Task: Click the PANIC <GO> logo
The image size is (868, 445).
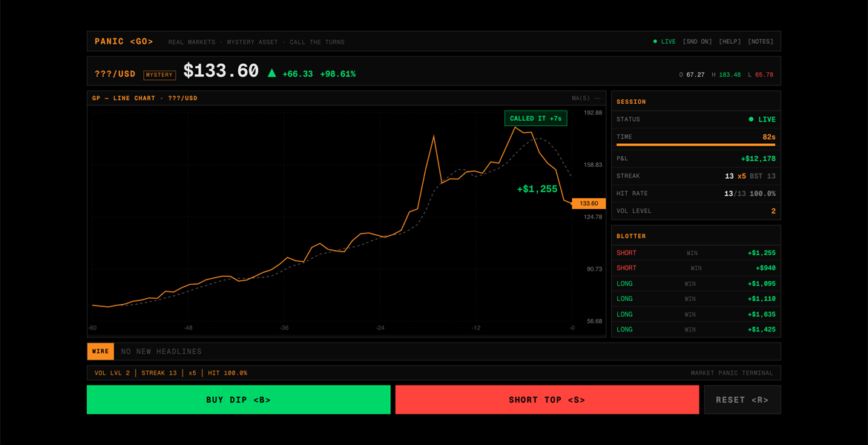Action: tap(124, 42)
